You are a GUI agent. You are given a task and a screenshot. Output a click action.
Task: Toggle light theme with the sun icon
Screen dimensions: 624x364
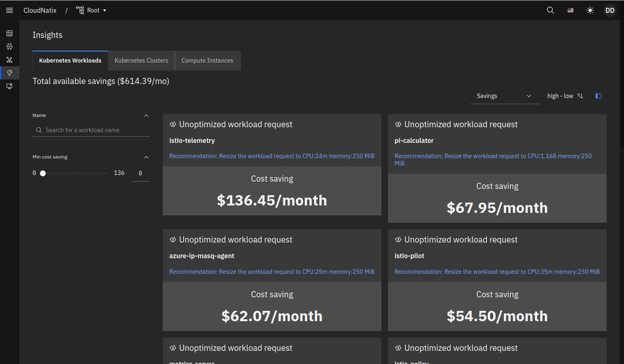click(590, 10)
